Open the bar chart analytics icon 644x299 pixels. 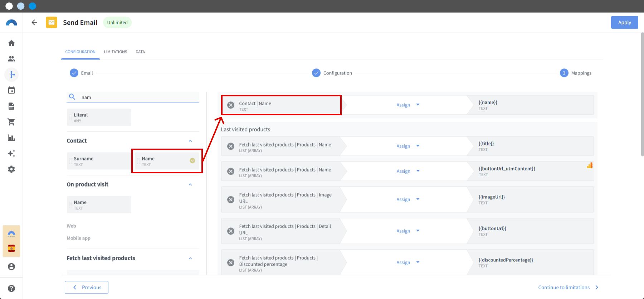(x=11, y=138)
